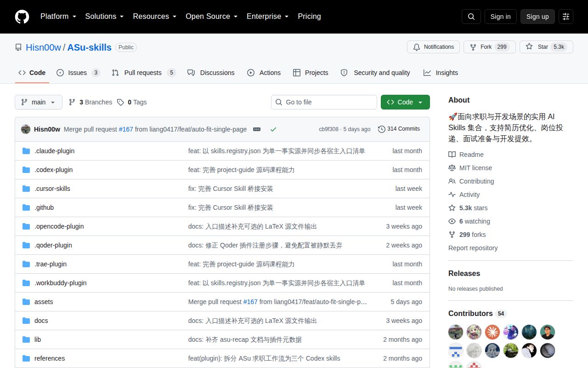Open the Discussions tab

tap(211, 73)
